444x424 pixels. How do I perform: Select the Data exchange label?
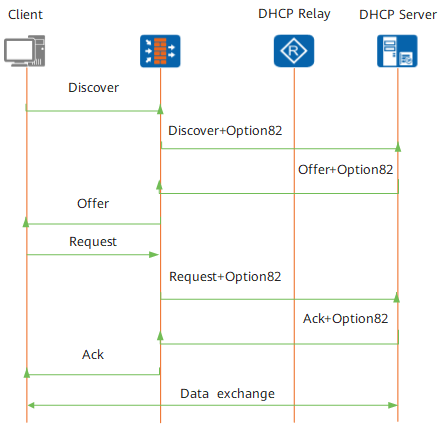pos(228,394)
